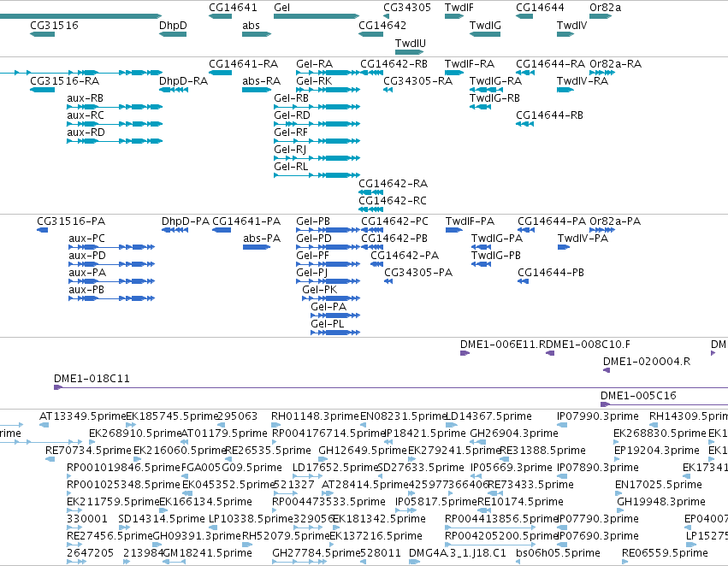Click the Gel-RD transcript label
Image resolution: width=728 pixels, height=566 pixels.
point(292,115)
